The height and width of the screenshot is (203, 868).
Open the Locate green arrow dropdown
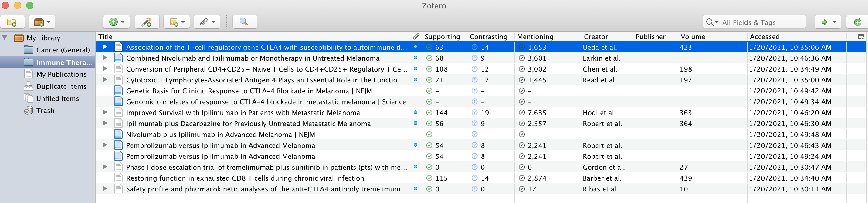coord(828,22)
